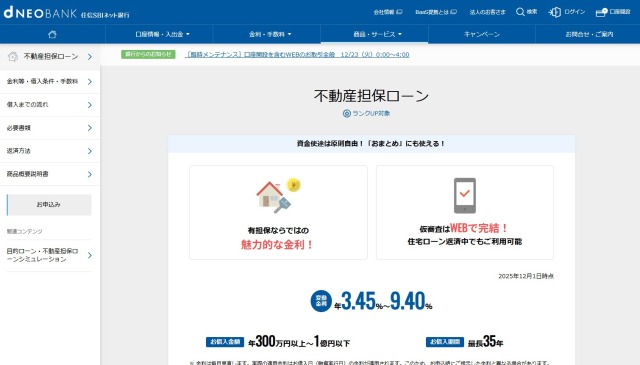Viewport: 640px width, 365px height.
Task: Click the ログイン text
Action: tap(575, 12)
